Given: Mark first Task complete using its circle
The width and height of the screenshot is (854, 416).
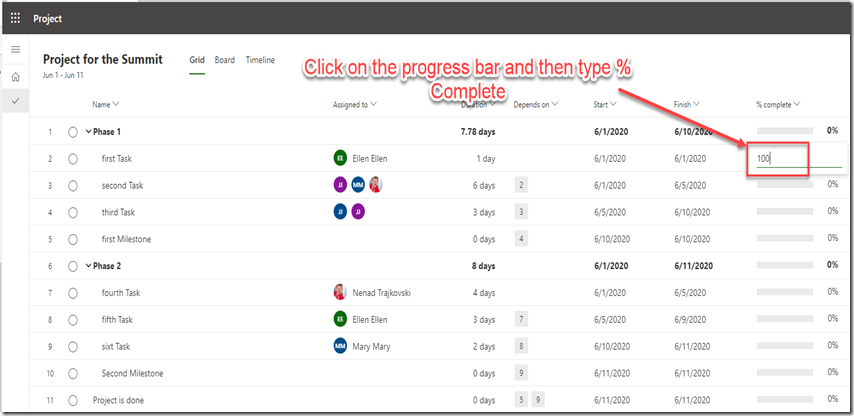Looking at the screenshot, I should click(73, 159).
